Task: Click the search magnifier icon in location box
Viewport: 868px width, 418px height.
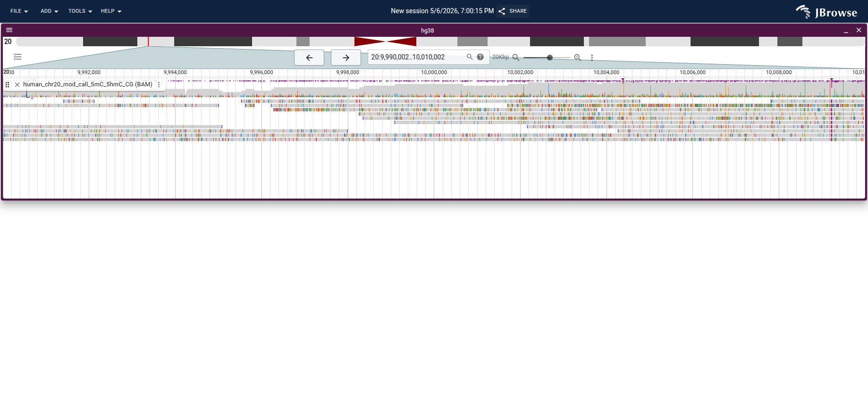Action: click(x=470, y=57)
